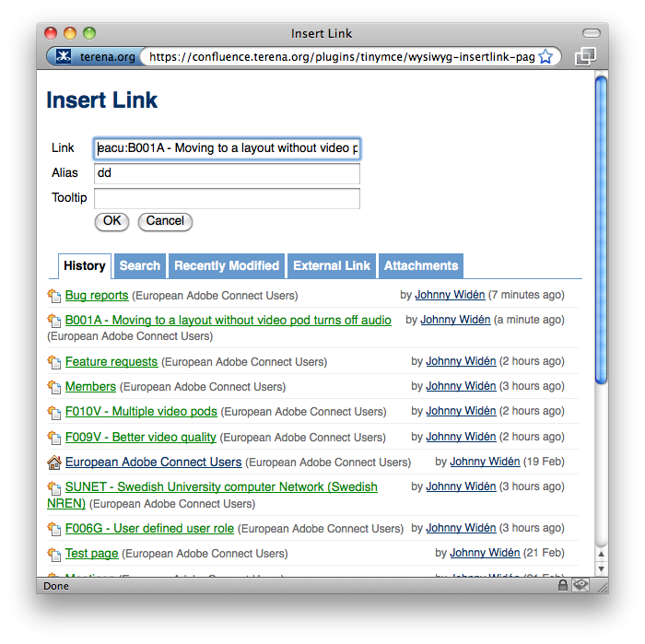Viewport: 645px width, 644px height.
Task: Click Johnny Widén on B001A row
Action: 455,320
